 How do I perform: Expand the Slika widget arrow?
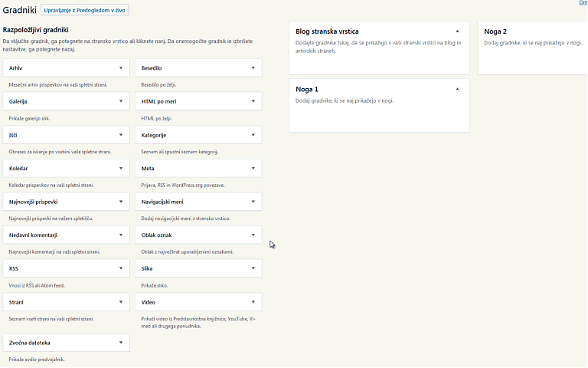(x=253, y=268)
